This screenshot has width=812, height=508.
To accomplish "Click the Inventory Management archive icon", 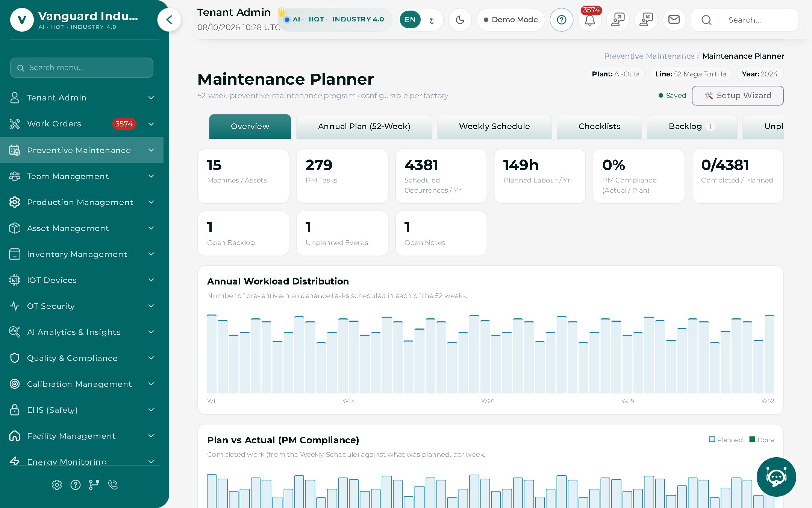I will click(15, 254).
